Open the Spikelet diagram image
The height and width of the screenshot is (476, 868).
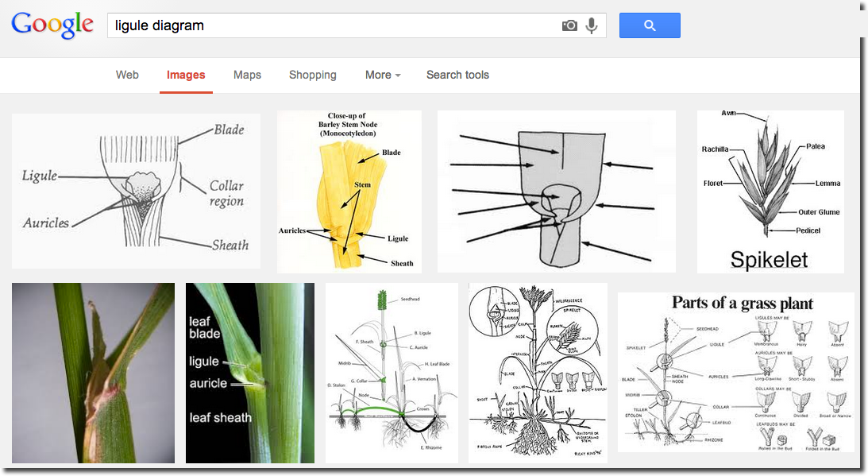point(770,191)
